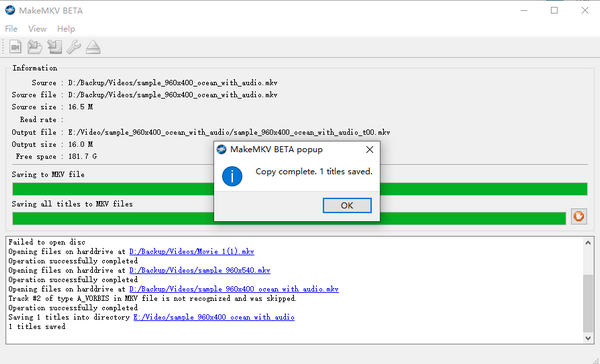600x364 pixels.
Task: Click the Backup disc toolbar icon
Action: tap(54, 47)
